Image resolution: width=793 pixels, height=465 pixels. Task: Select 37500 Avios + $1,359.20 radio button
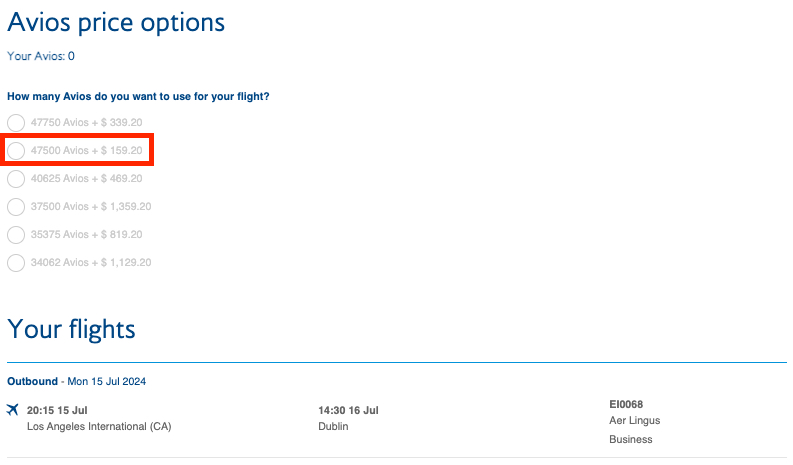coord(16,207)
